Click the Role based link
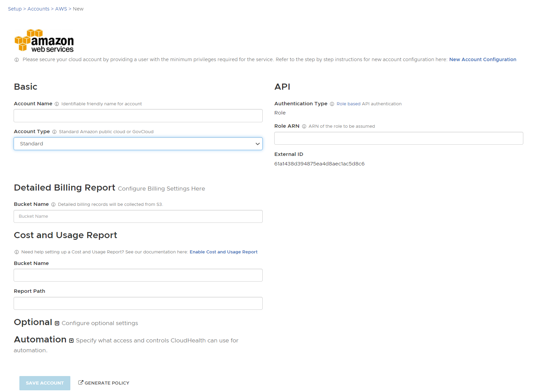Viewport: 541px width, 392px height. tap(348, 104)
